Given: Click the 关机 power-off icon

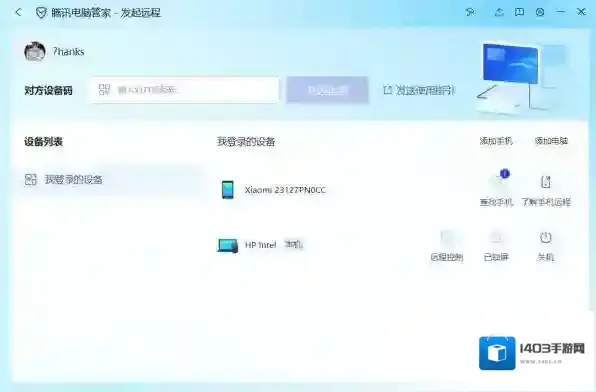Looking at the screenshot, I should [x=545, y=238].
